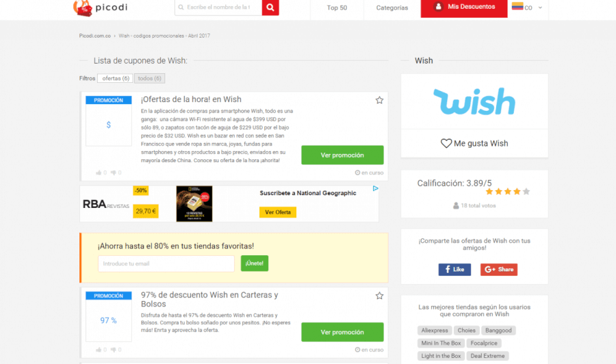
Task: Click the heart icon next to Me gusta Wish
Action: [446, 143]
